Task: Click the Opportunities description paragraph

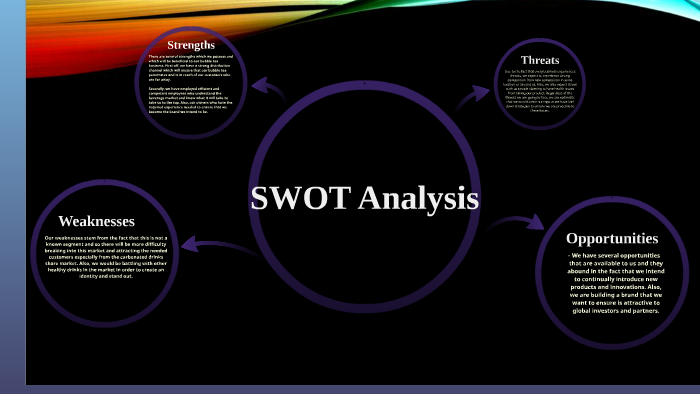Action: [616, 283]
